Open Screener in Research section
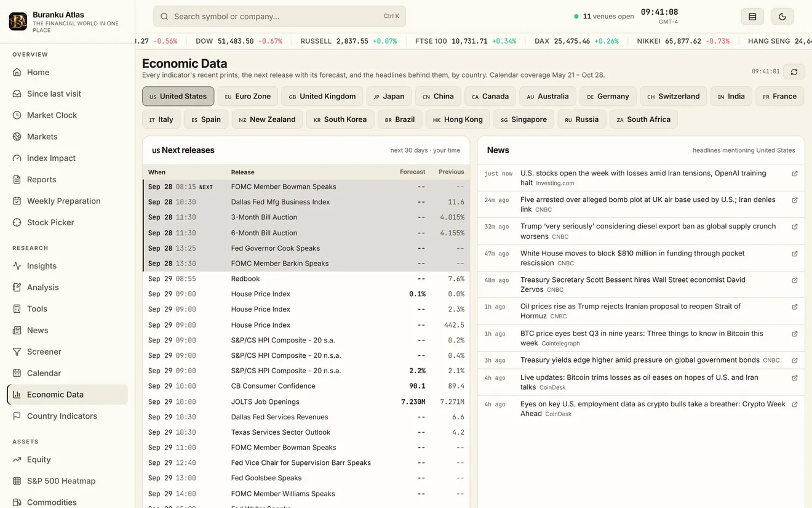Image resolution: width=812 pixels, height=508 pixels. pos(67,352)
